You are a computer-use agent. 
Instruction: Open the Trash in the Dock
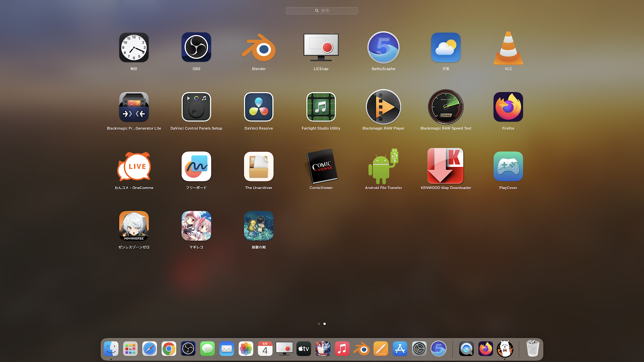(x=533, y=349)
